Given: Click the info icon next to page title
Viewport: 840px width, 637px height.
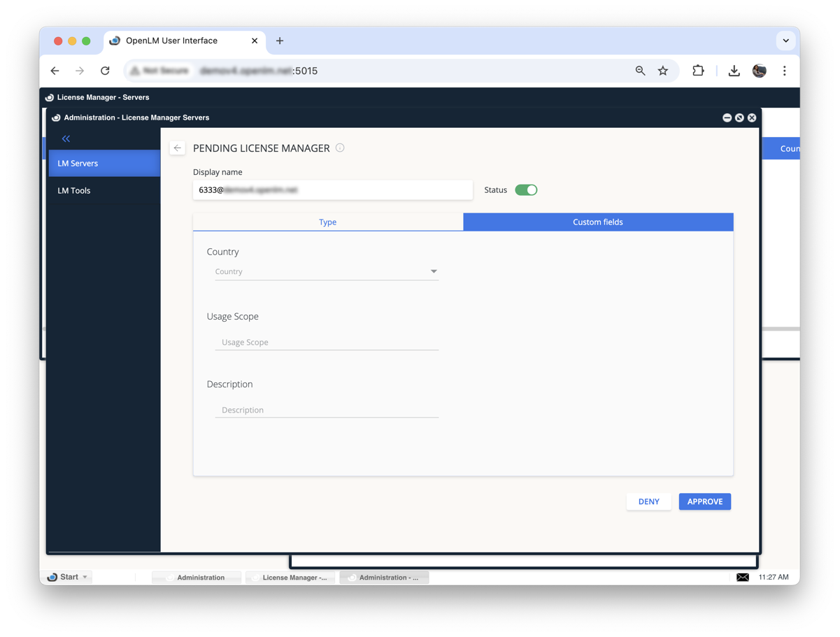Looking at the screenshot, I should coord(340,148).
